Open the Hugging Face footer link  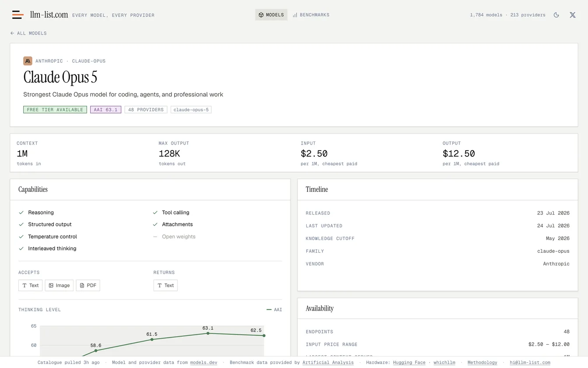point(409,363)
